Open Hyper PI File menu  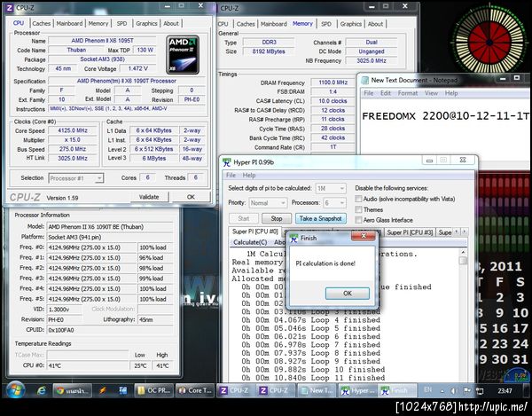tap(231, 176)
